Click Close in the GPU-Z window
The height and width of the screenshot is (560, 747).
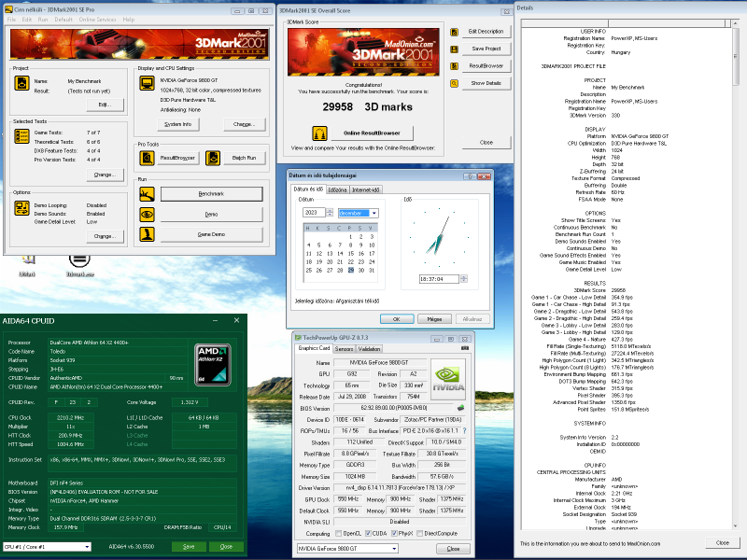pos(453,549)
